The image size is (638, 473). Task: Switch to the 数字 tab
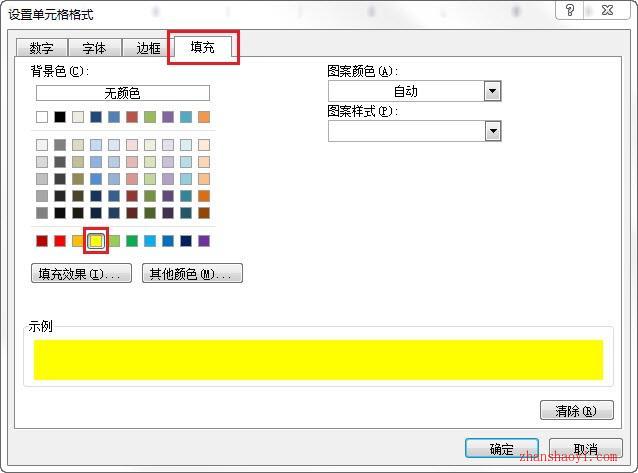41,48
